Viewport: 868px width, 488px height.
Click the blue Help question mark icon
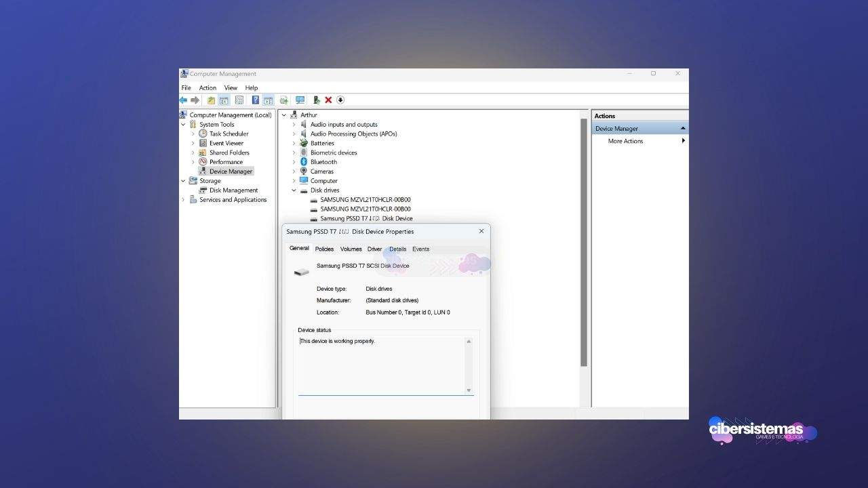256,100
